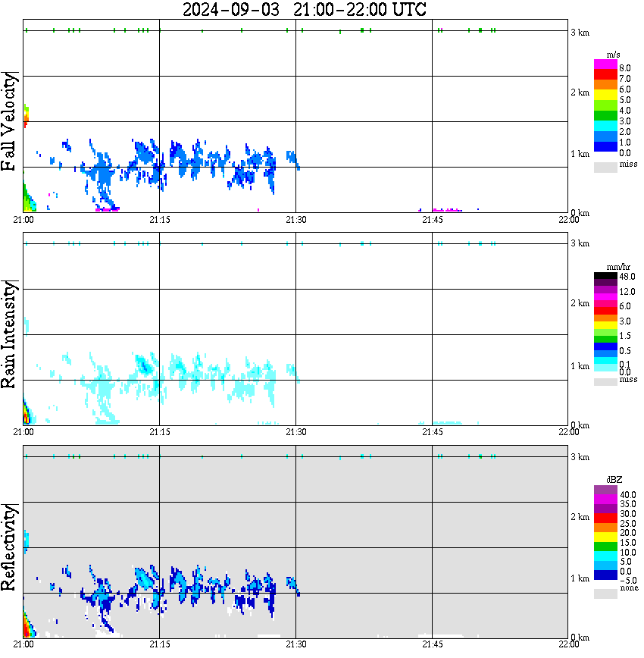644x658 pixels.
Task: Click the Reflectivity vertical axis title
Action: pos(9,547)
